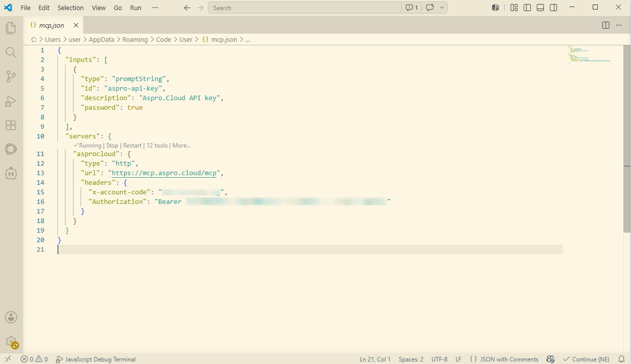Open the Manage gear menu

pos(11,342)
